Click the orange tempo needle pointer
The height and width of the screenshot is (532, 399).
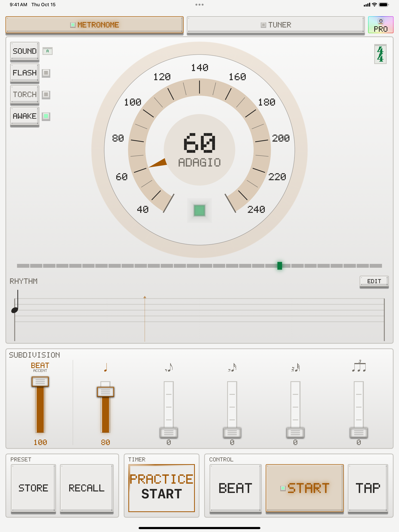(x=158, y=163)
